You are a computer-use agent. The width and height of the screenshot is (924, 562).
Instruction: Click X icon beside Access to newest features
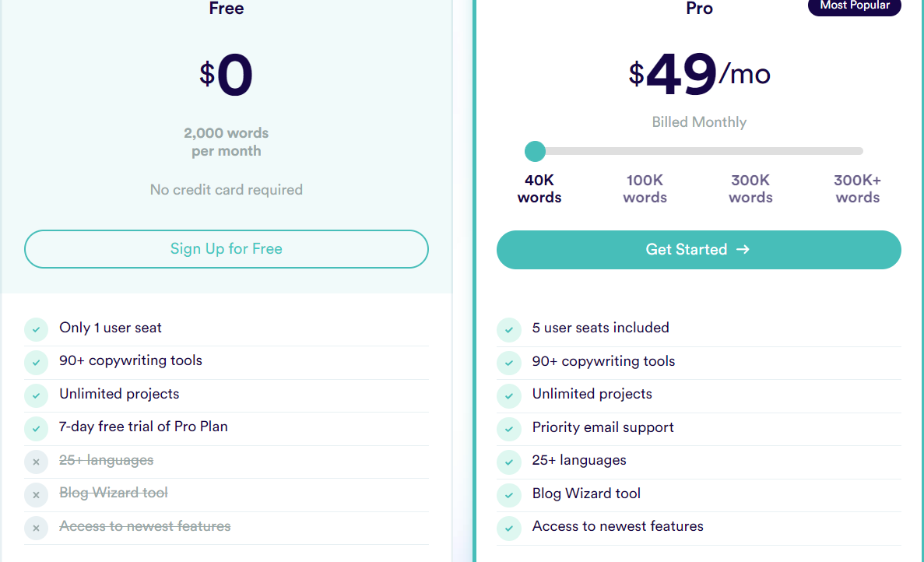point(36,528)
